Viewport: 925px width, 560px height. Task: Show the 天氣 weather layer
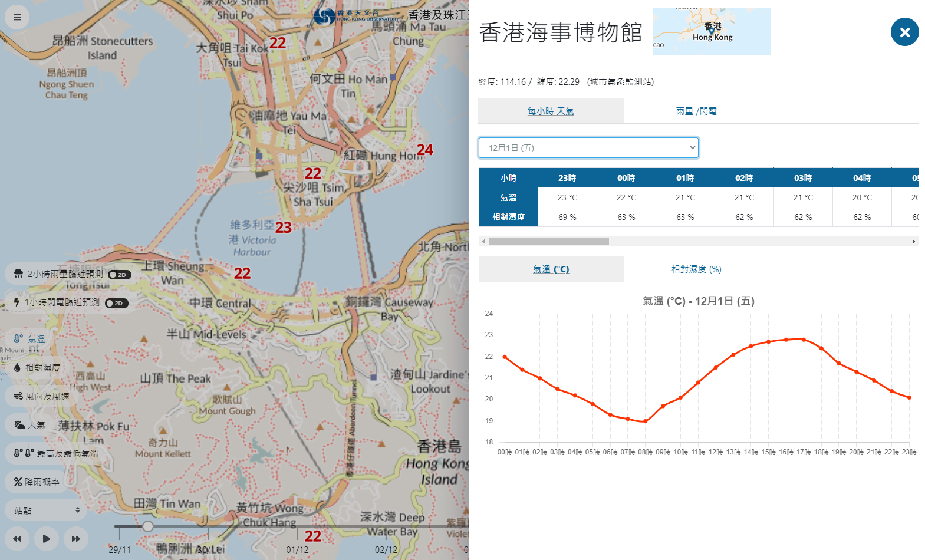click(x=37, y=425)
